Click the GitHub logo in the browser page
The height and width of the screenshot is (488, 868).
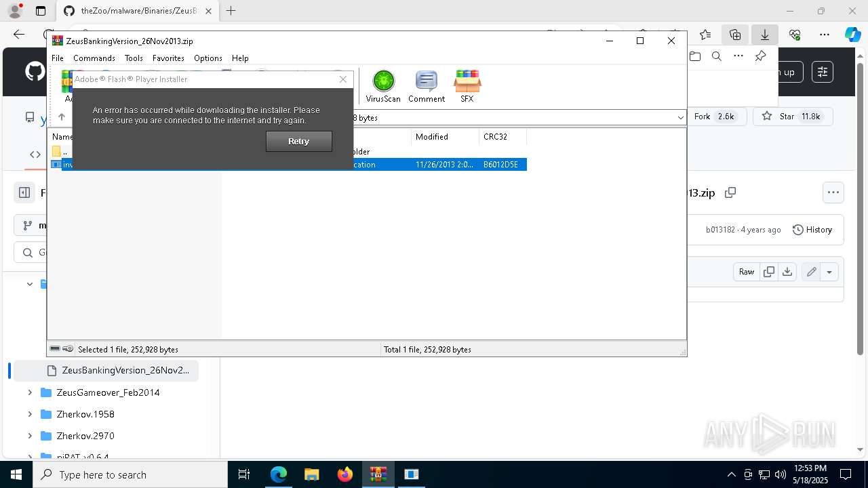point(35,72)
